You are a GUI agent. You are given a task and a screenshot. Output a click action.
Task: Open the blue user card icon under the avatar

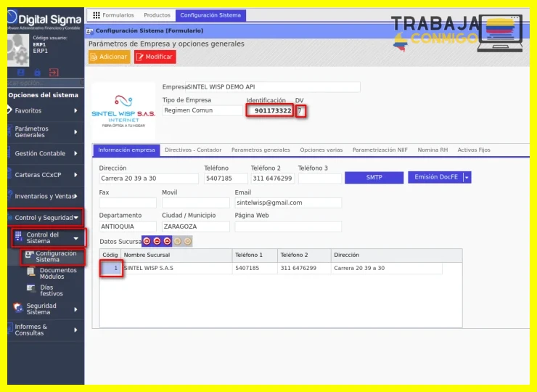click(x=21, y=73)
